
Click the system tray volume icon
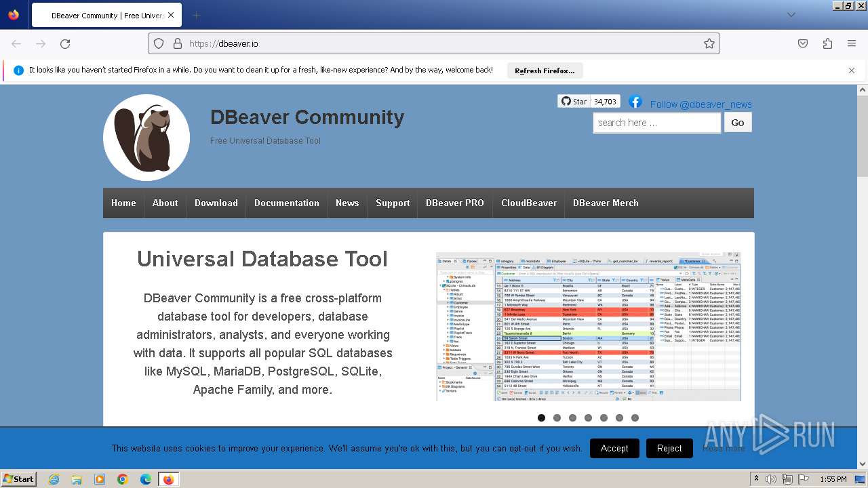pyautogui.click(x=771, y=479)
